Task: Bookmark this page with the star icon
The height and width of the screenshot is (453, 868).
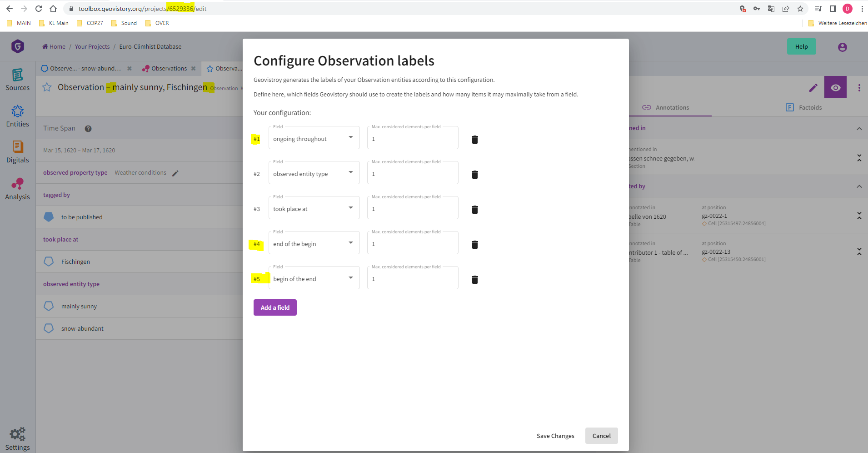Action: tap(800, 9)
